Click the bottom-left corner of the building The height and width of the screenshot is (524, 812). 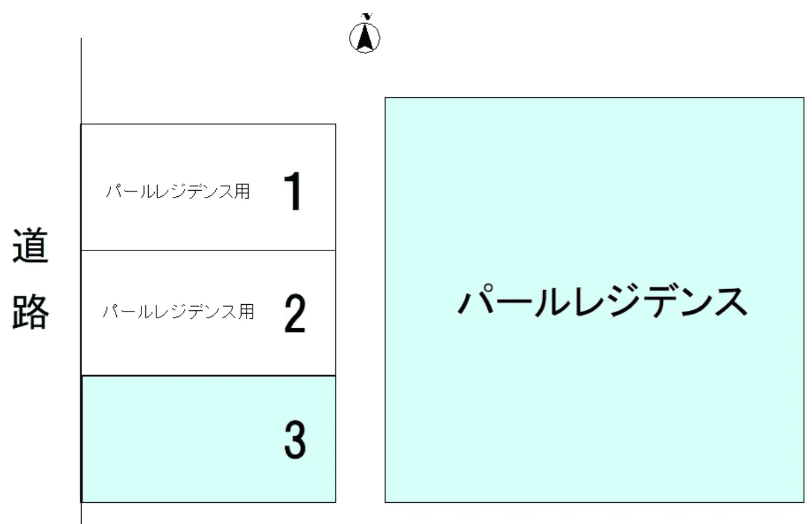[x=385, y=502]
